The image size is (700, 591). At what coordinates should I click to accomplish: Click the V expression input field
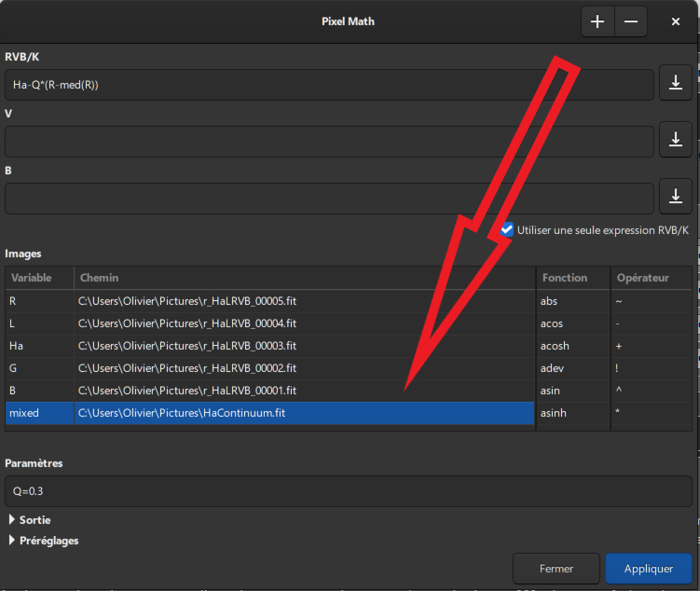coord(328,142)
